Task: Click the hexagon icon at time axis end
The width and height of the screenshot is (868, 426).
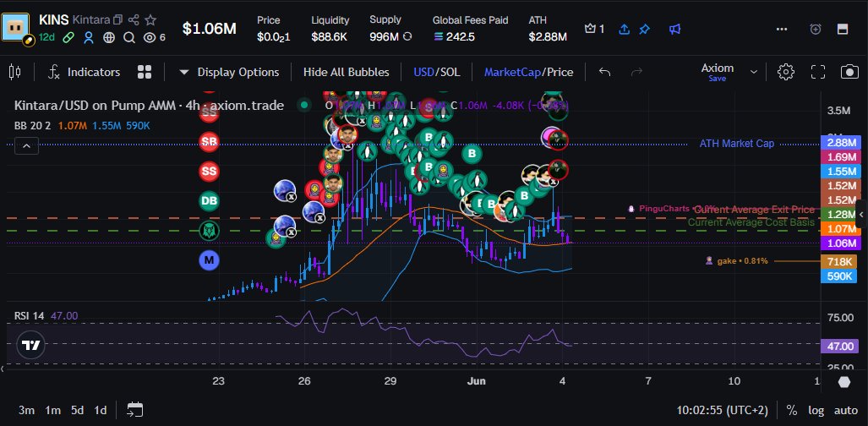Action: click(x=843, y=382)
